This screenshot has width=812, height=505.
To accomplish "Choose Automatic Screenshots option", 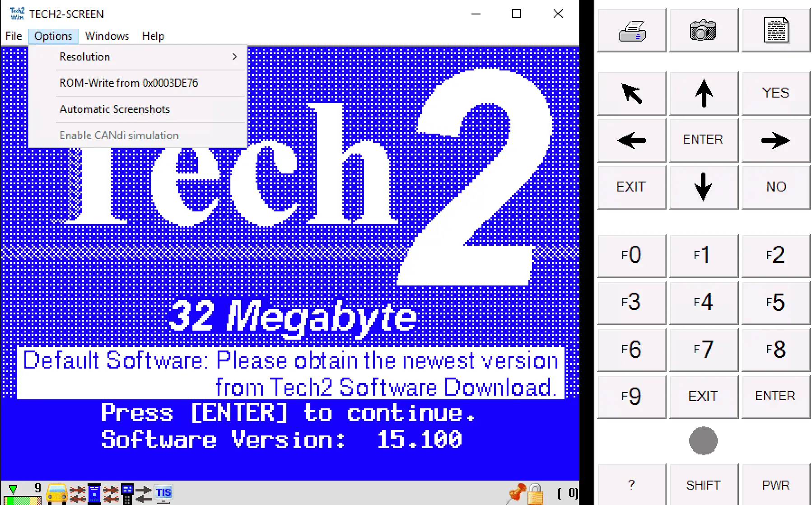I will tap(137, 109).
